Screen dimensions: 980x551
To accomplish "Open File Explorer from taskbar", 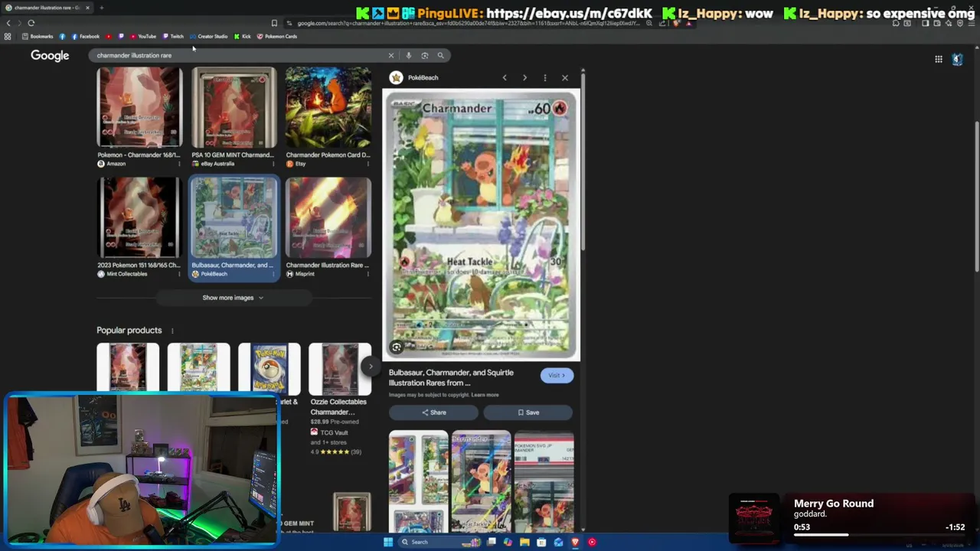I will click(x=524, y=542).
